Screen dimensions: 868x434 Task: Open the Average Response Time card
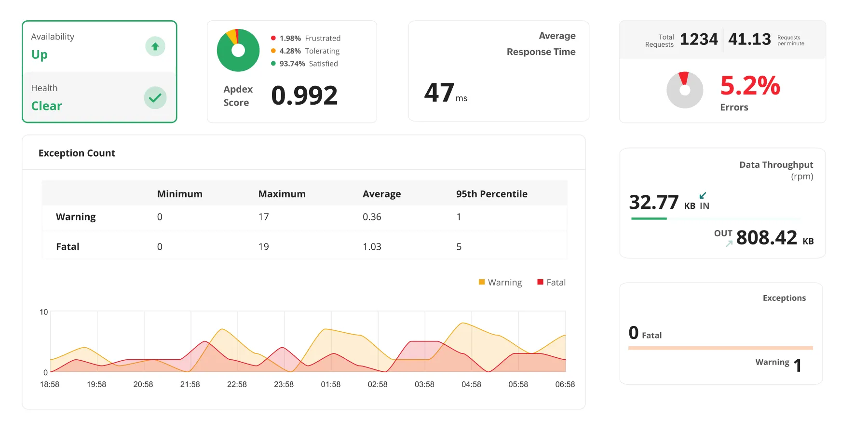tap(498, 71)
